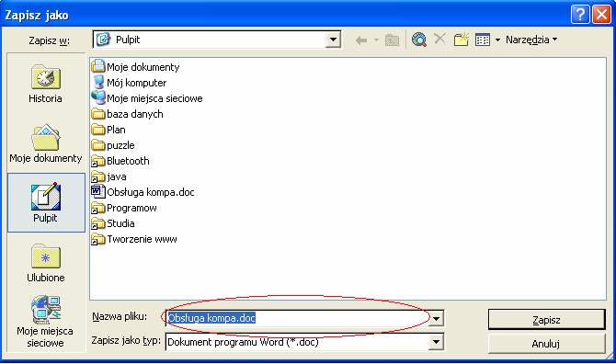Click the Mój komputer icon in list
Screen dimensions: 616x364
click(98, 82)
